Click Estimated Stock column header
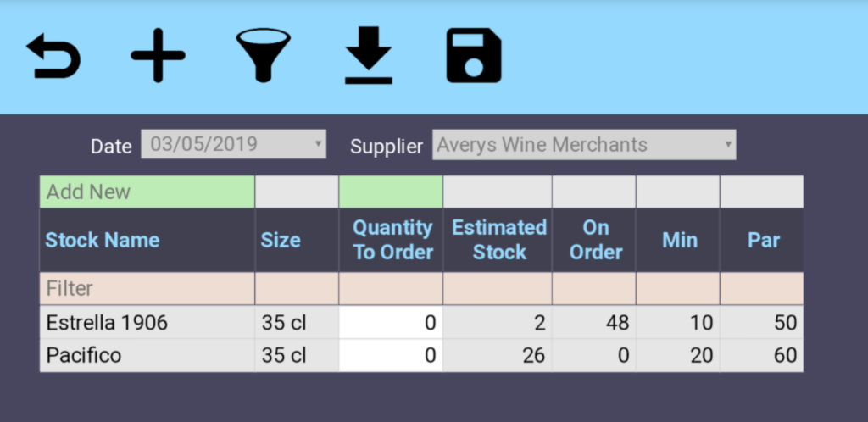Screen dimensions: 868x422 pos(498,241)
